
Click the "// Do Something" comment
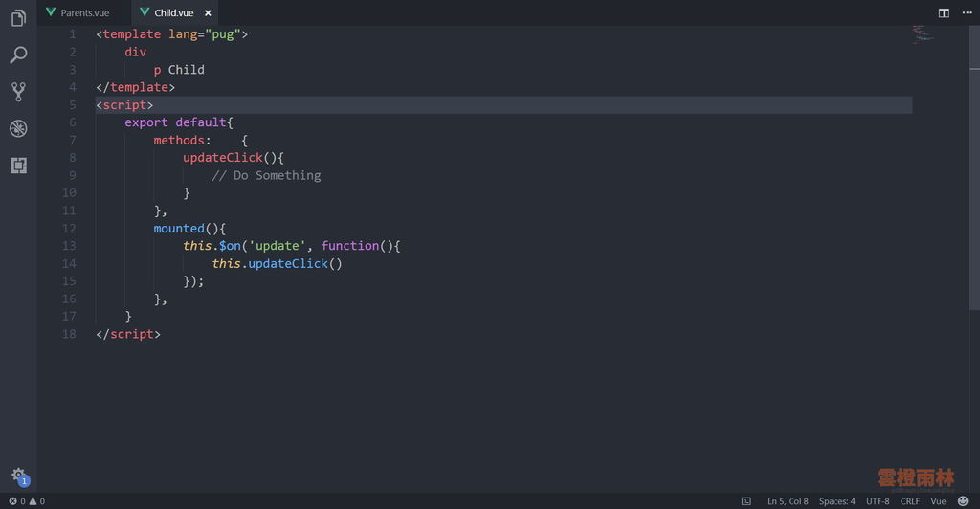click(x=266, y=175)
